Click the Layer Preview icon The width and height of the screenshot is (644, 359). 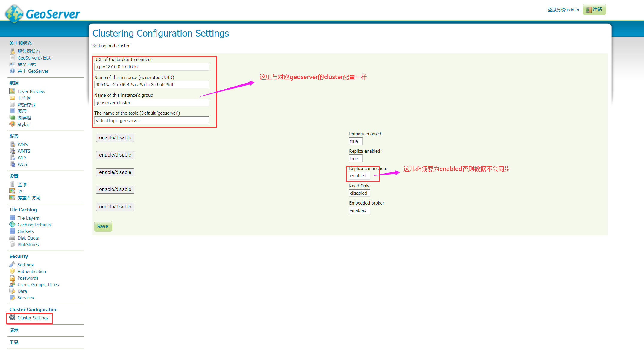(x=12, y=91)
